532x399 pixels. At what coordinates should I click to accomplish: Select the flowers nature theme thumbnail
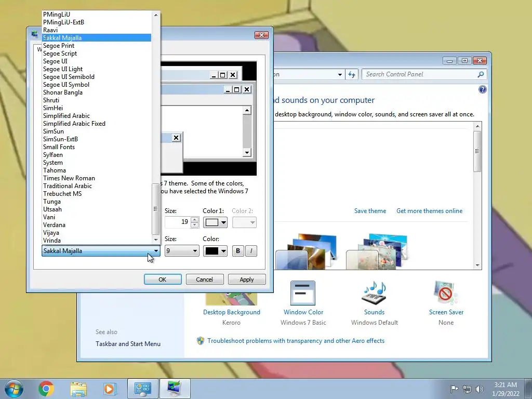(377, 252)
